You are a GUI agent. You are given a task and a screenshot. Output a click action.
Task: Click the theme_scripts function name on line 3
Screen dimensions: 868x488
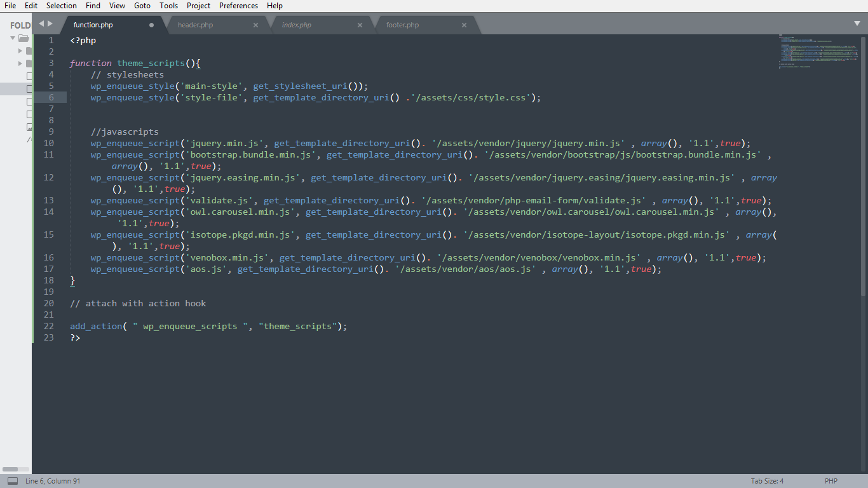point(151,63)
